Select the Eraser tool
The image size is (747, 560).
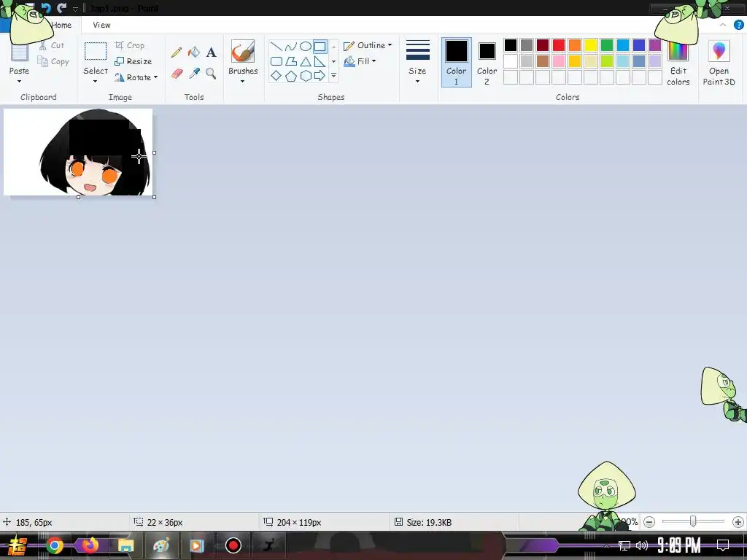177,74
